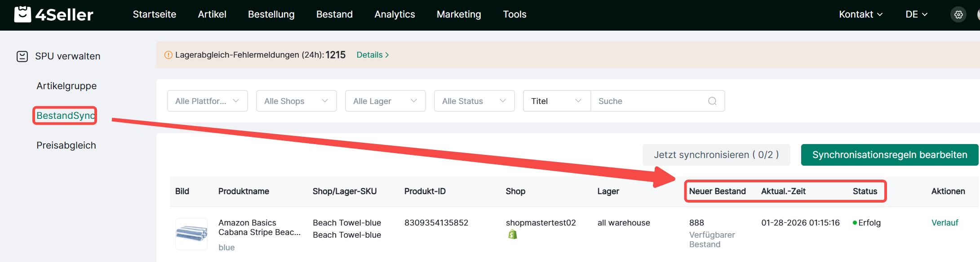This screenshot has height=262, width=980.
Task: Open the error Details link
Action: click(x=372, y=55)
